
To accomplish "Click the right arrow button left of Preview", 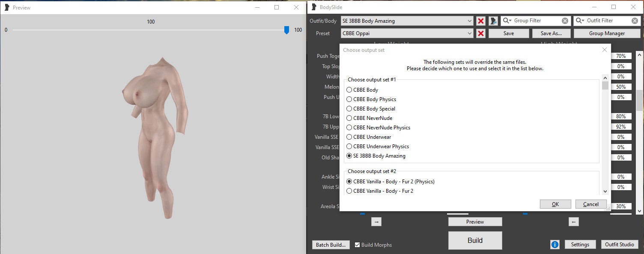I will [x=376, y=221].
